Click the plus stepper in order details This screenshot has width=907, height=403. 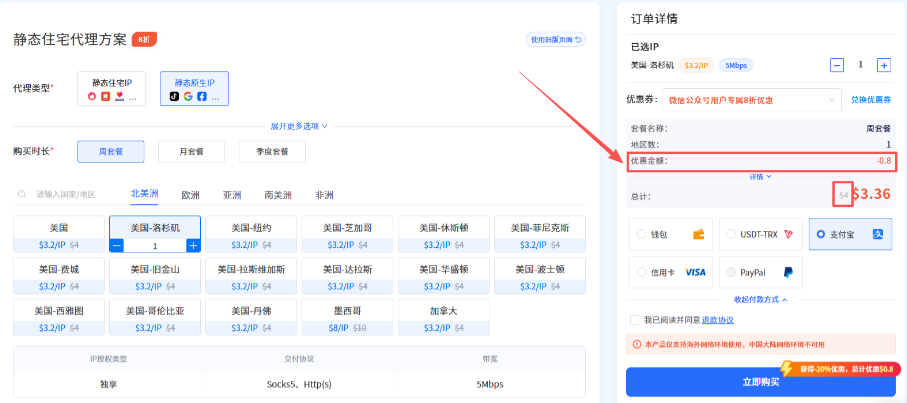(883, 65)
